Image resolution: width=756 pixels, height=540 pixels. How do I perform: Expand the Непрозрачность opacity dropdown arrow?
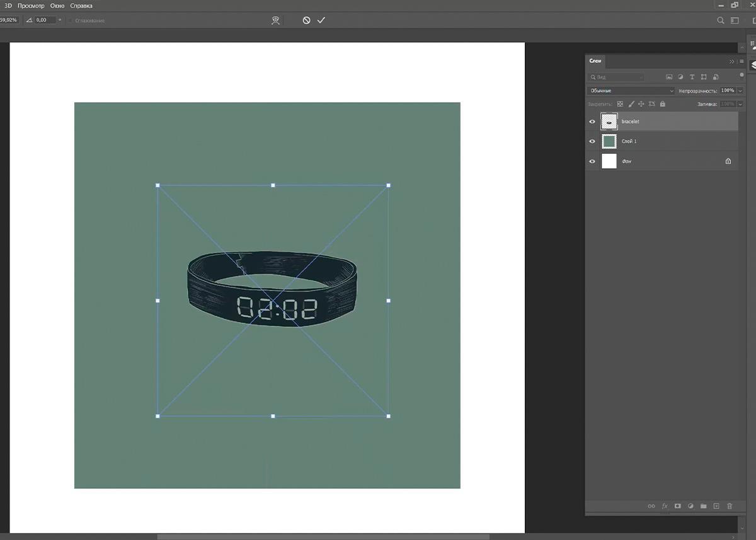(x=740, y=91)
